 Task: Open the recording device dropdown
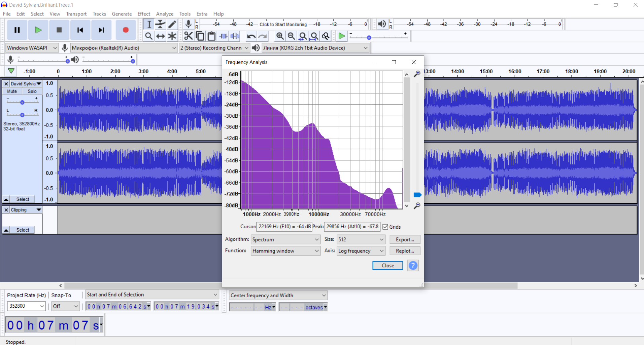(124, 48)
